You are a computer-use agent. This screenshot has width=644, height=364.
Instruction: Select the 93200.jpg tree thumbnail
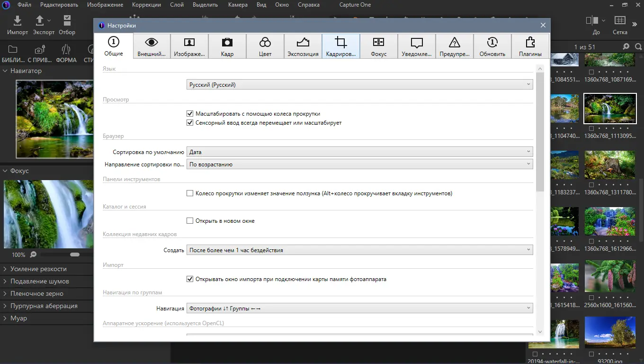click(x=609, y=333)
